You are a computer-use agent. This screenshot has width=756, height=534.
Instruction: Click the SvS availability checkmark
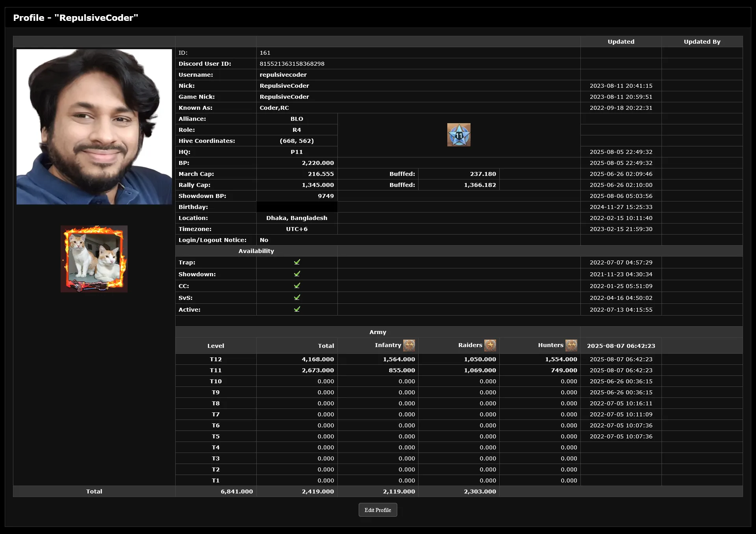297,297
